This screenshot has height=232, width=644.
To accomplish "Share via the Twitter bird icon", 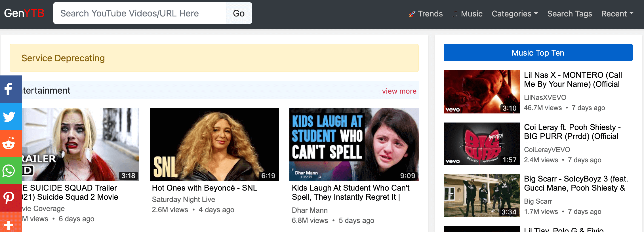I will click(11, 116).
